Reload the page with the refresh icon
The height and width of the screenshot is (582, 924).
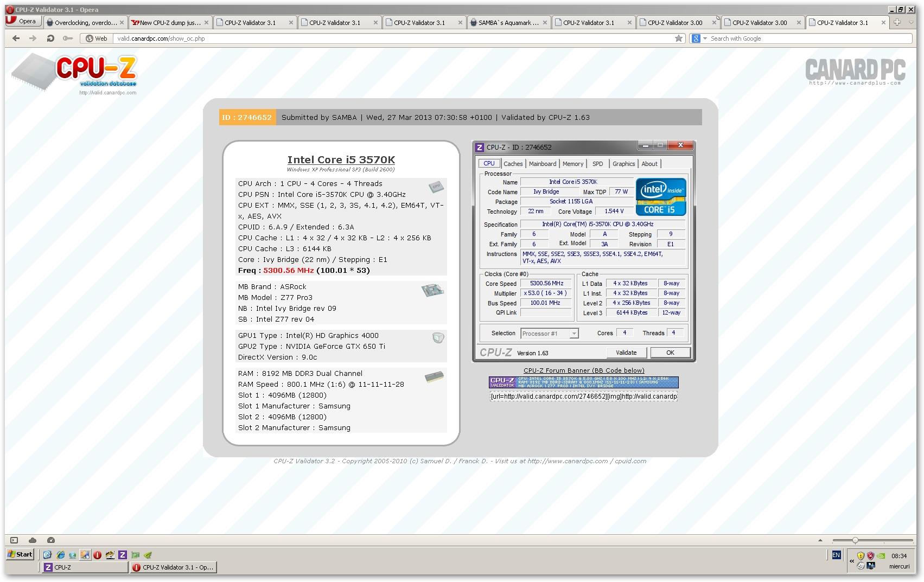[x=50, y=39]
